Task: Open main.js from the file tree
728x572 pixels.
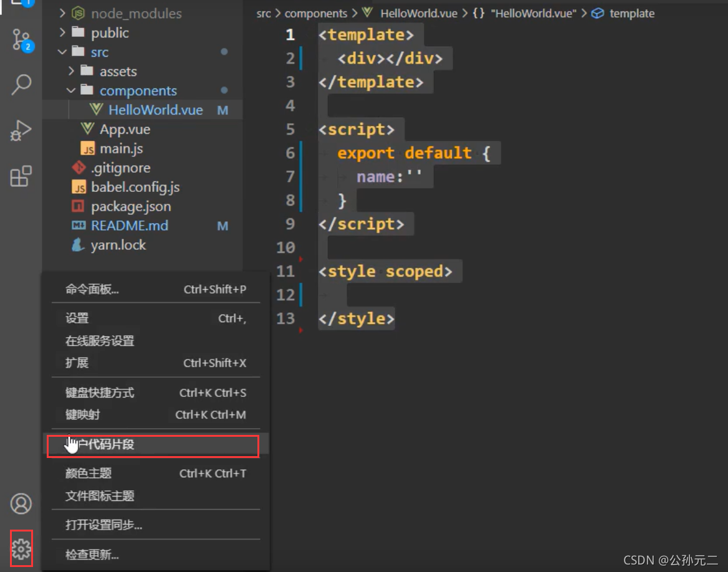Action: (x=121, y=148)
